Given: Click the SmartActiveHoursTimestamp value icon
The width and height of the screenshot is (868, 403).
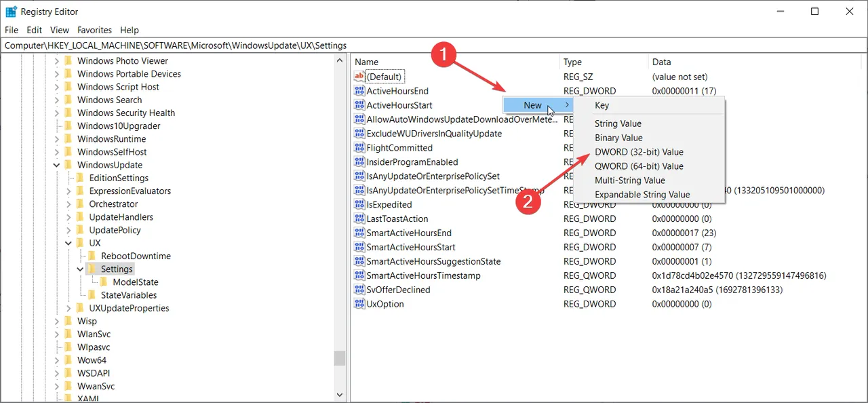Looking at the screenshot, I should pyautogui.click(x=359, y=276).
